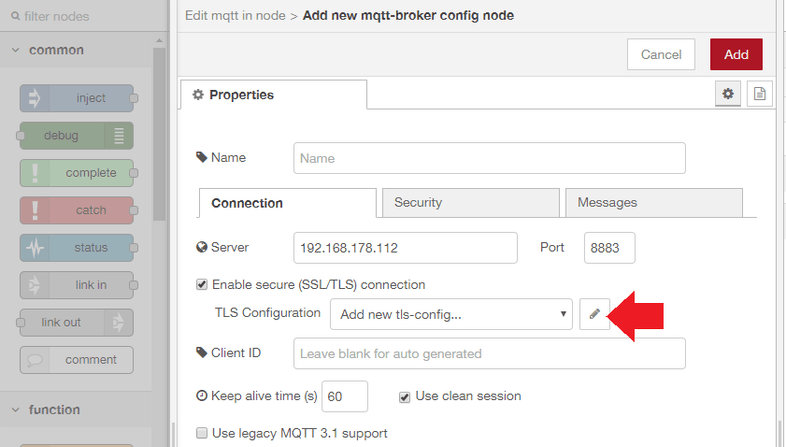This screenshot has height=447, width=786.
Task: Select the comment node in palette
Action: coord(77,359)
